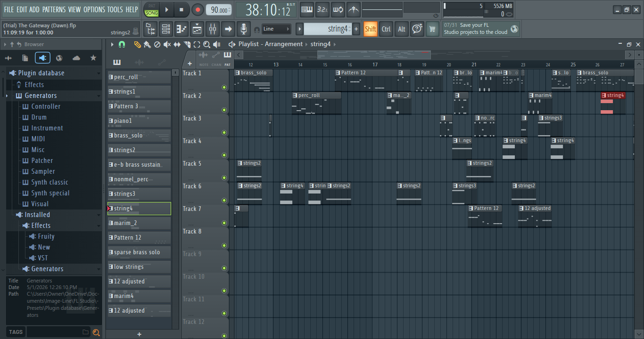
Task: Click the Record button in transport
Action: coord(198,9)
